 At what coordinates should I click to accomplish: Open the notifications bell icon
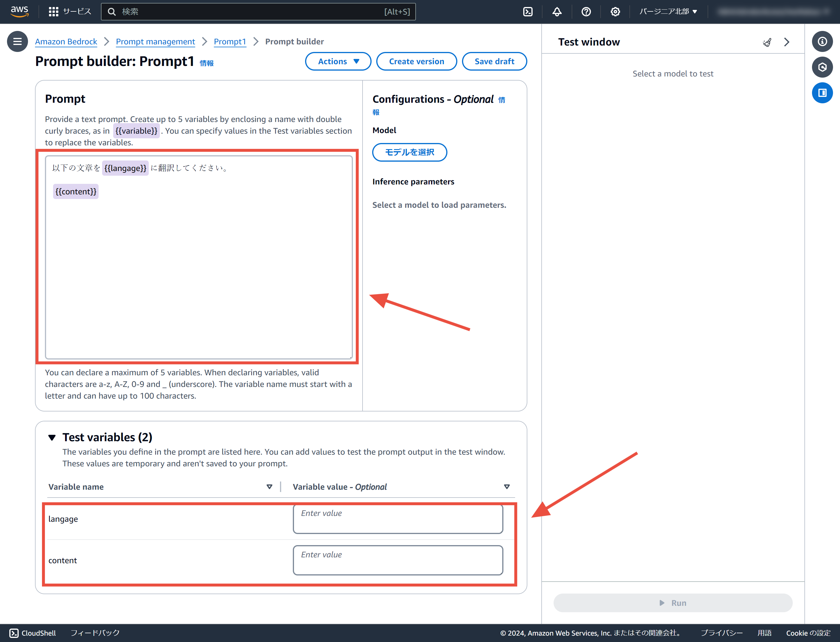(557, 11)
